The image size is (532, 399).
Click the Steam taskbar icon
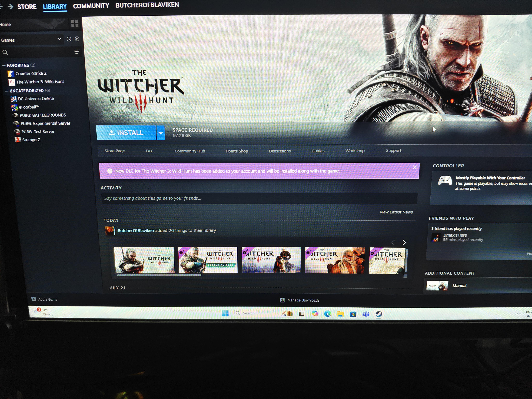(x=379, y=314)
